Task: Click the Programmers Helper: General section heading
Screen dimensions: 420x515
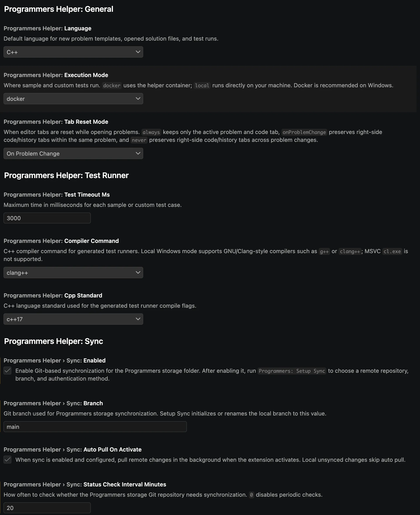Action: pyautogui.click(x=59, y=9)
